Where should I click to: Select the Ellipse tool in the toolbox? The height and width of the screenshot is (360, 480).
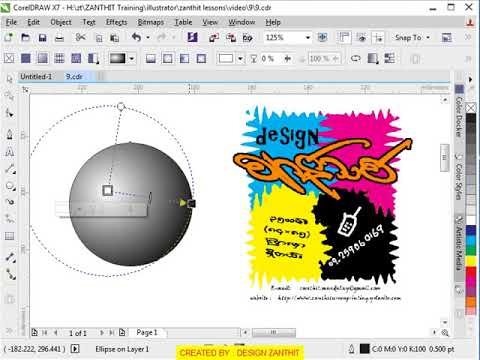[10, 186]
